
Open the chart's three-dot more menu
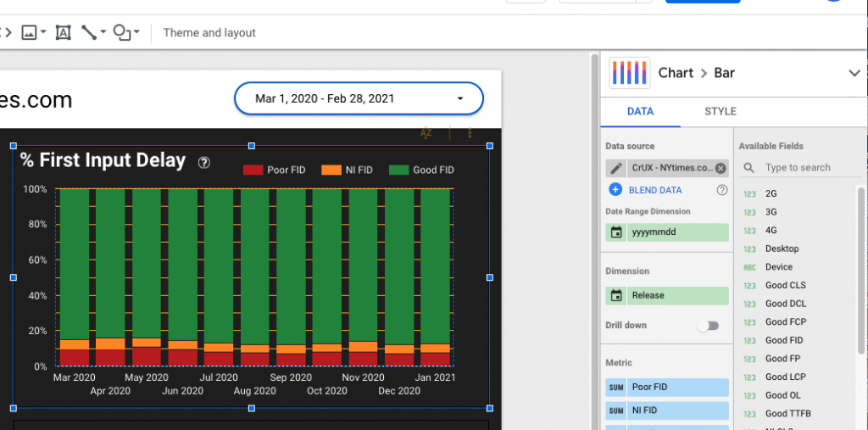pos(470,133)
